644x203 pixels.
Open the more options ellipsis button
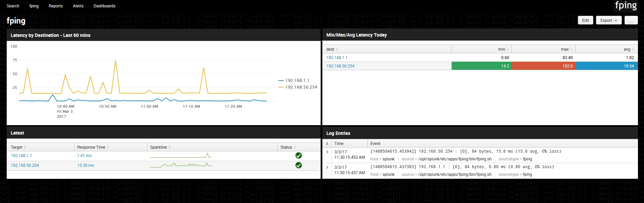[631, 20]
